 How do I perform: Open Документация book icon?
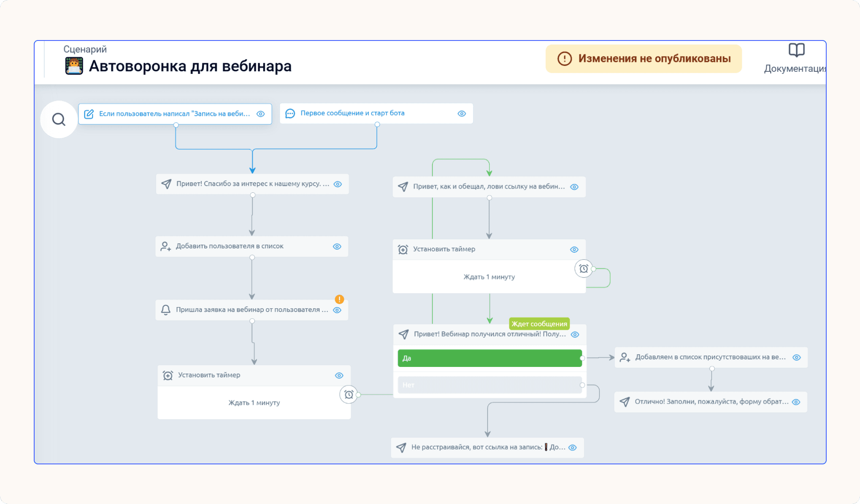point(796,51)
